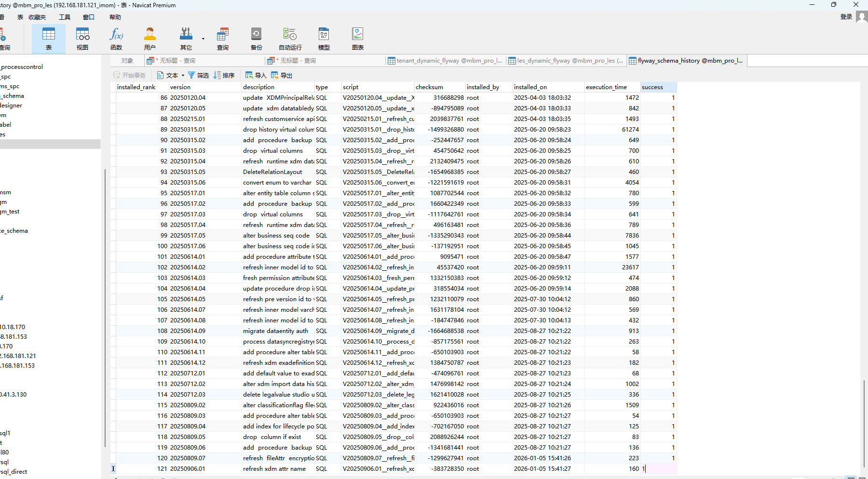Click the 查询 (Query) icon beside 其它

click(x=222, y=39)
